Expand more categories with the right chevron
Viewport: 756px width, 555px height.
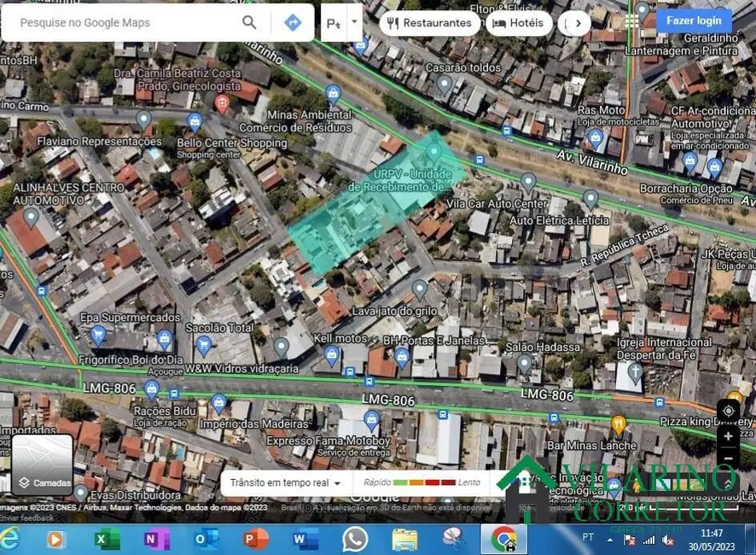pyautogui.click(x=576, y=23)
